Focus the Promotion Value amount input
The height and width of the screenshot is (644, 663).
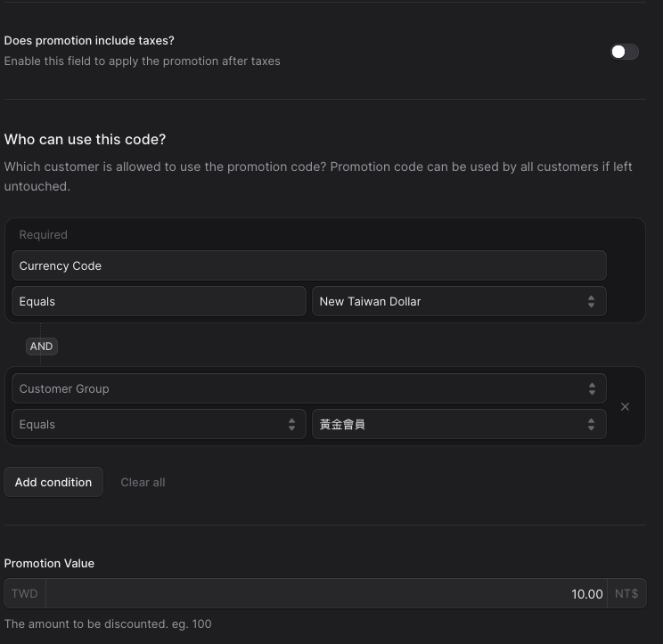click(326, 594)
